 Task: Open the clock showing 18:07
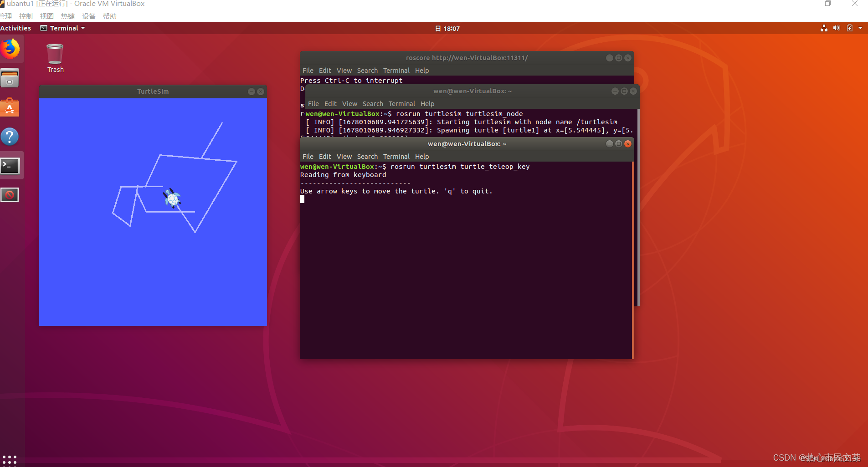pyautogui.click(x=447, y=29)
